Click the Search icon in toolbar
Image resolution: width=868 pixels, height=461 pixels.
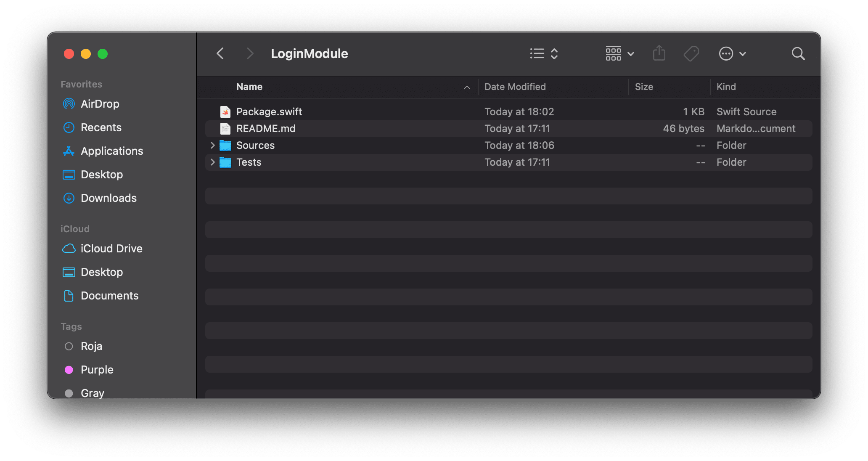click(x=798, y=53)
